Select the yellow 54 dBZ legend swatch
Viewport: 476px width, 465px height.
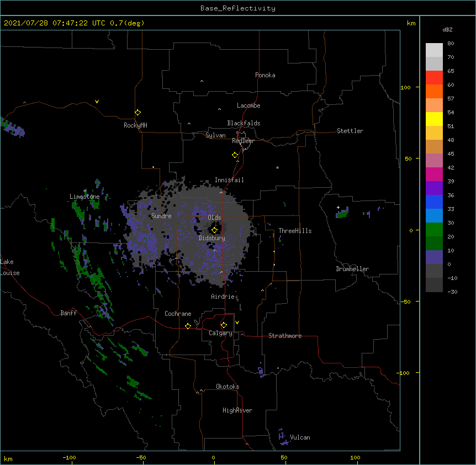pos(434,119)
